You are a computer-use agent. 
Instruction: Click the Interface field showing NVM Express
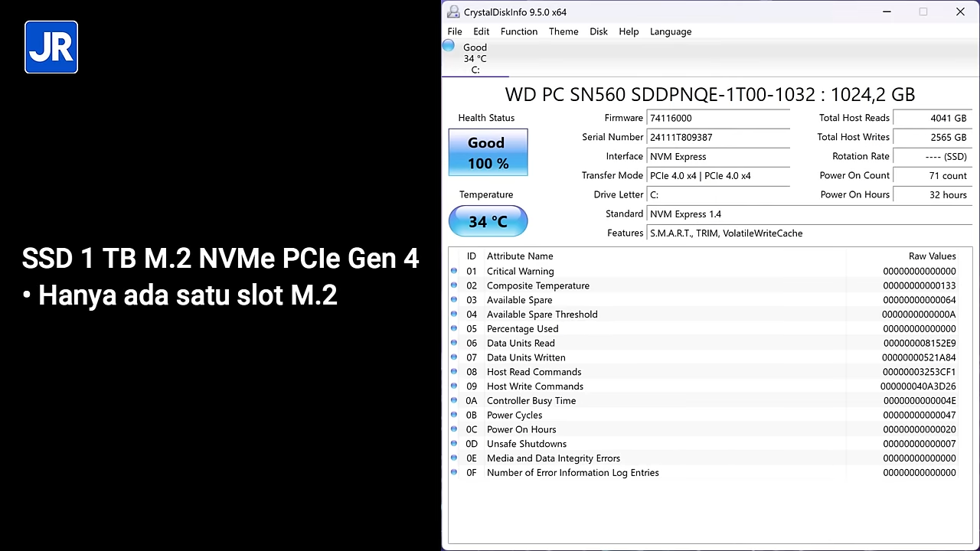coord(718,157)
